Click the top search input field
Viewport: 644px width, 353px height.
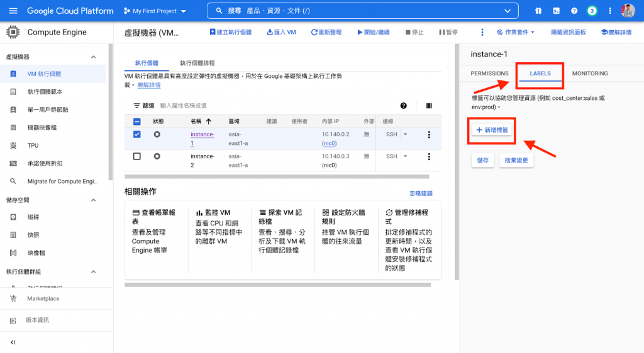click(x=363, y=11)
